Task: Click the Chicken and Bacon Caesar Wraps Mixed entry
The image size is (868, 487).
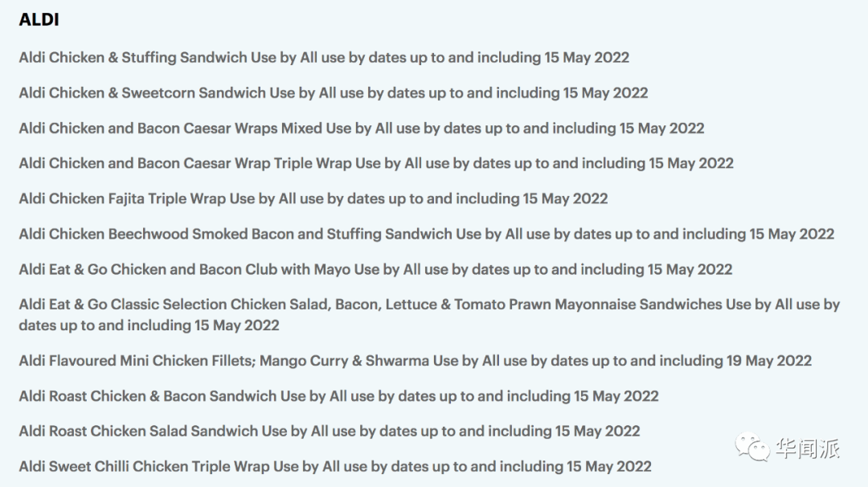Action: click(362, 129)
